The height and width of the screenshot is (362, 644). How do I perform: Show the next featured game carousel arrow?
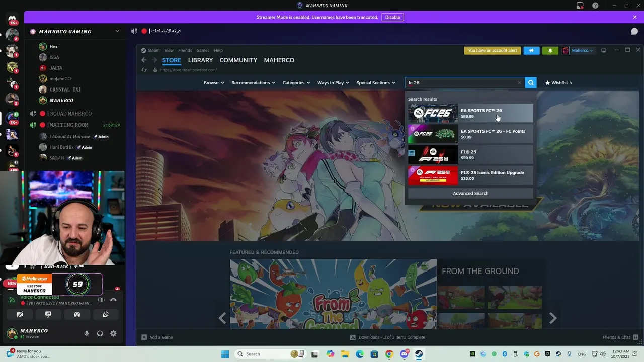pyautogui.click(x=553, y=318)
